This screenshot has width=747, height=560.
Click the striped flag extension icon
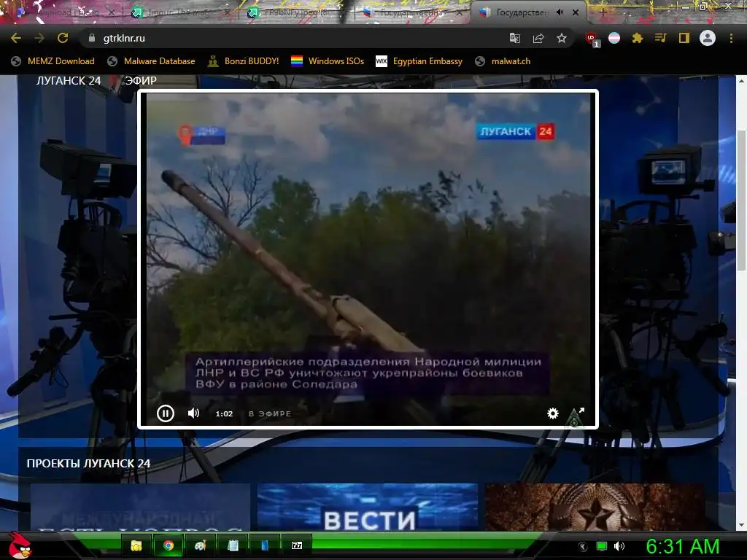(614, 38)
